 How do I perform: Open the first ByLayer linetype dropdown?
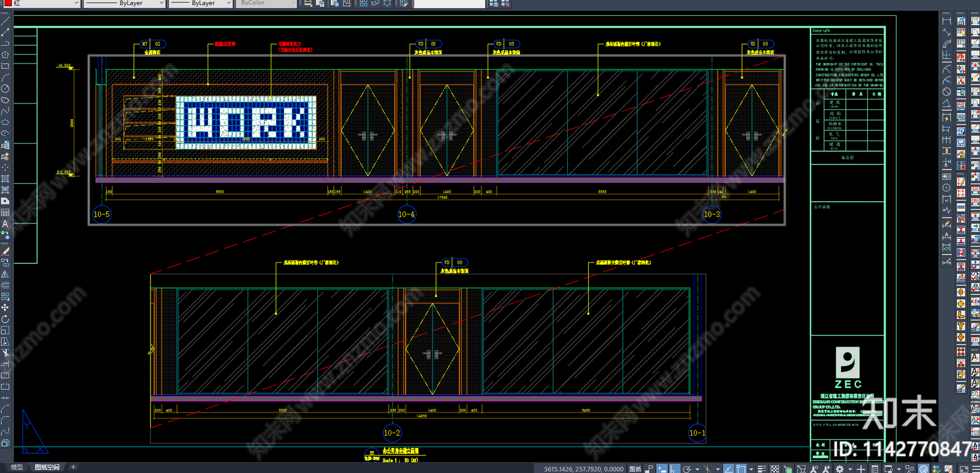pos(124,3)
